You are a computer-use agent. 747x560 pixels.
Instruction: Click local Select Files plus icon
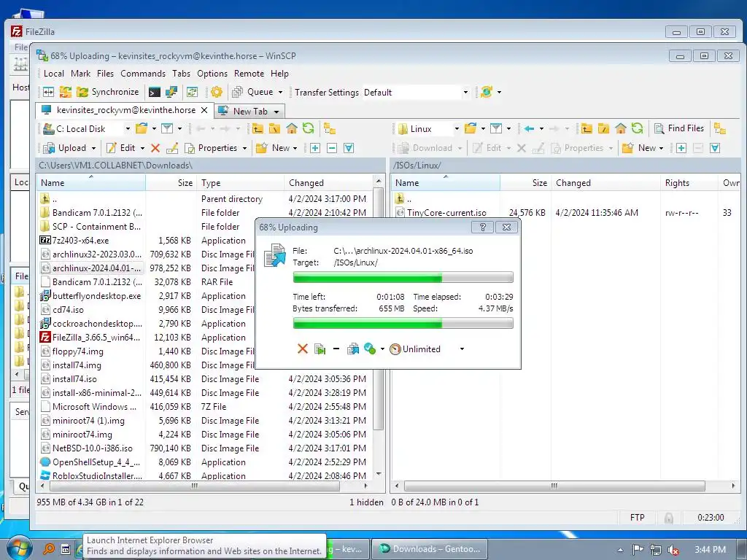[315, 148]
